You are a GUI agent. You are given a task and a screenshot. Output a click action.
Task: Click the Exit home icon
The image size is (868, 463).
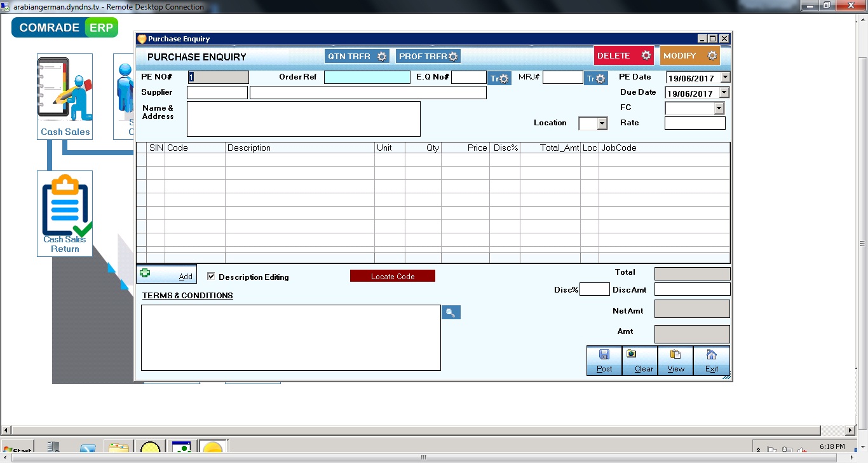pos(710,355)
